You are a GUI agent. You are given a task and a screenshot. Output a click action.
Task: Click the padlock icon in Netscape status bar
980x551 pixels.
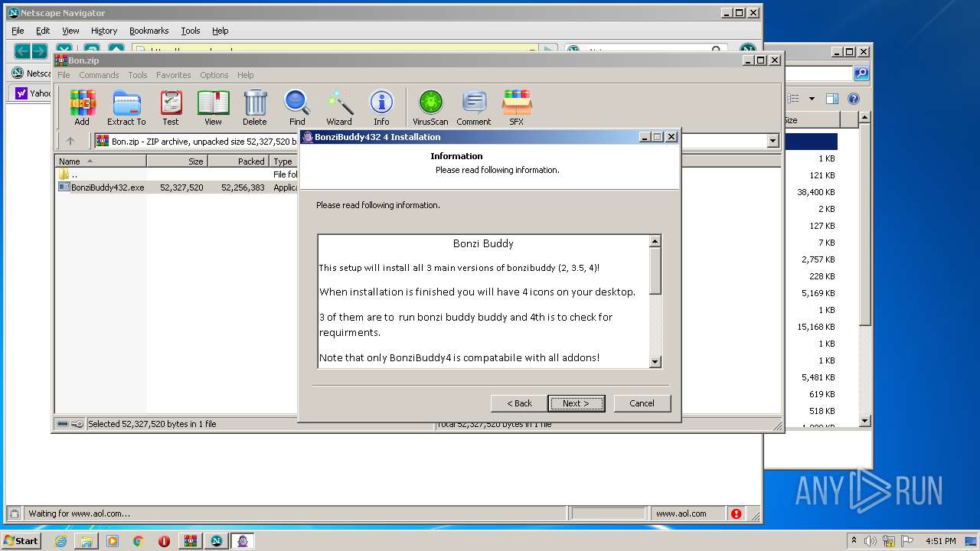tap(14, 514)
